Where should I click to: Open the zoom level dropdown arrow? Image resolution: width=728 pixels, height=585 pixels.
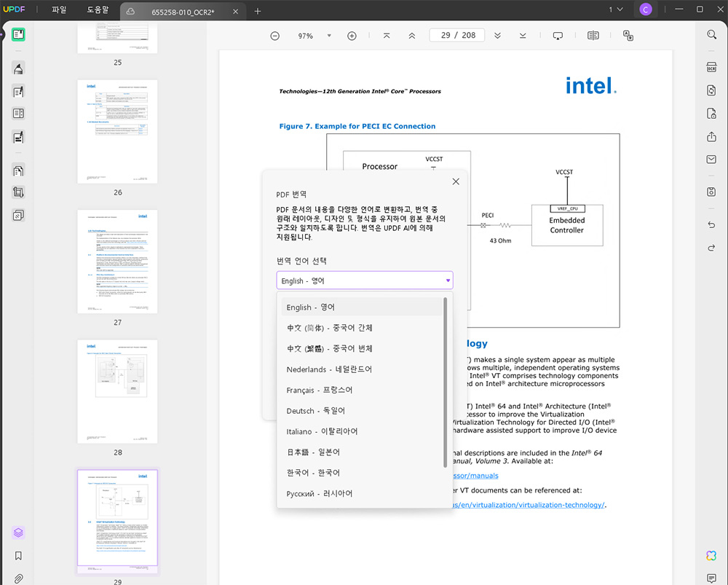[x=329, y=36]
